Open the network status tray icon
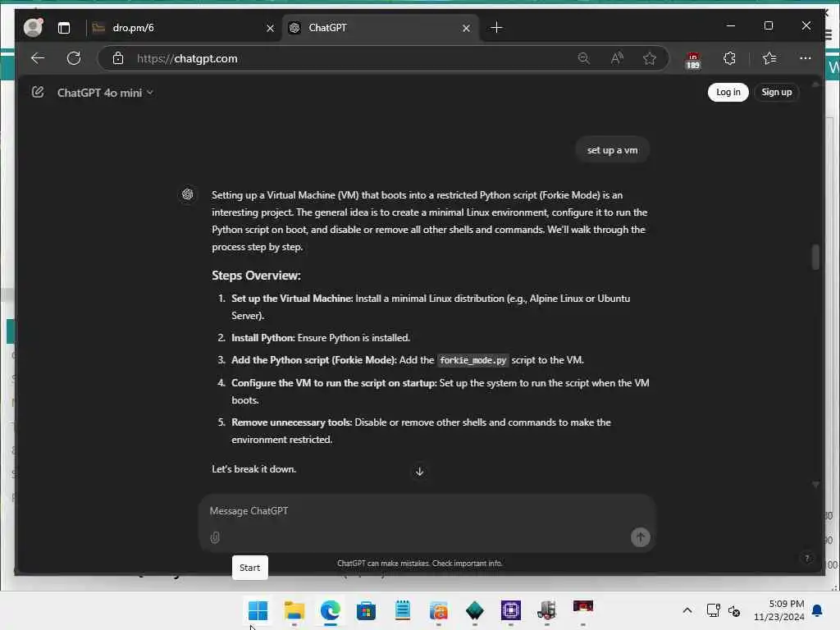Image resolution: width=840 pixels, height=630 pixels. click(714, 610)
